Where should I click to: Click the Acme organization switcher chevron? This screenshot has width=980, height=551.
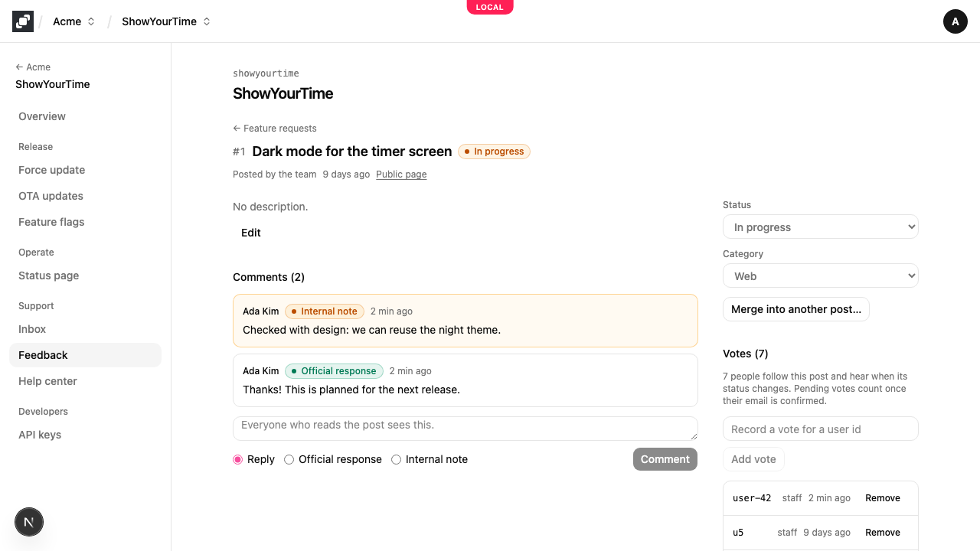tap(91, 21)
